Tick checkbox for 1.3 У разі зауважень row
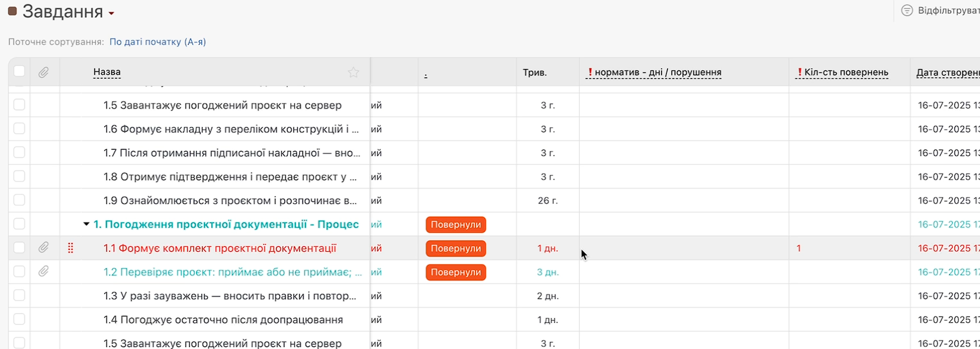The height and width of the screenshot is (349, 980). tap(19, 296)
